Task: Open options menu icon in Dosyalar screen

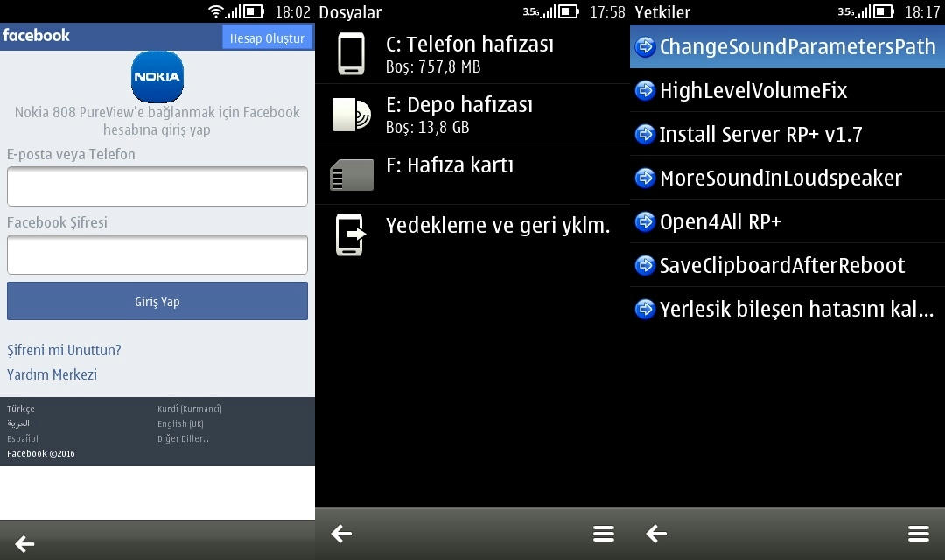Action: coord(603,534)
